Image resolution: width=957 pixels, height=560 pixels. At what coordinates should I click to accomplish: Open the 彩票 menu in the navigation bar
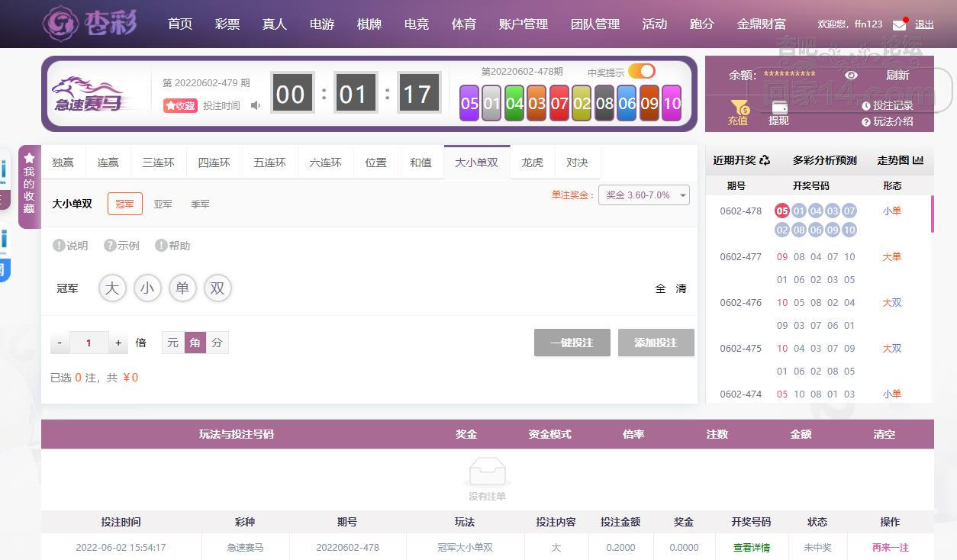click(227, 24)
